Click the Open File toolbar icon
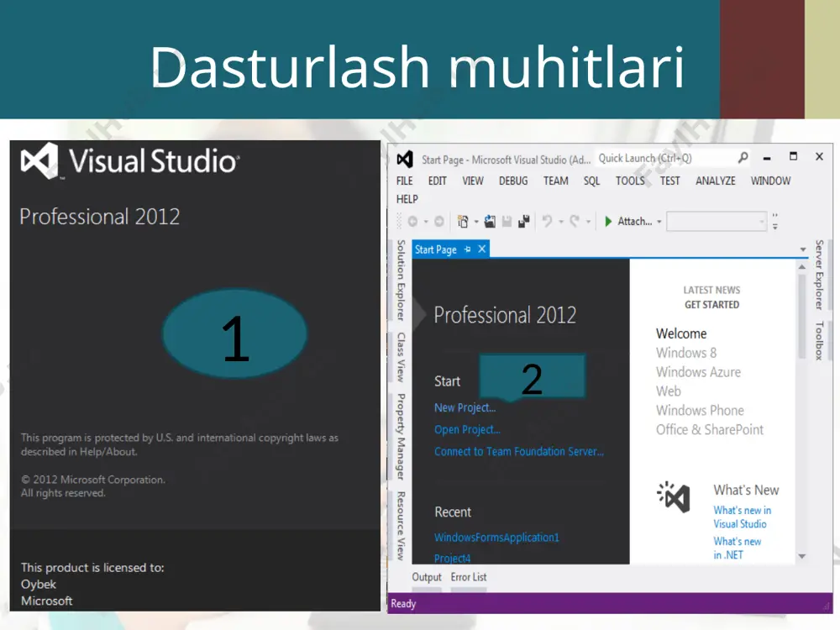840x630 pixels. point(490,221)
